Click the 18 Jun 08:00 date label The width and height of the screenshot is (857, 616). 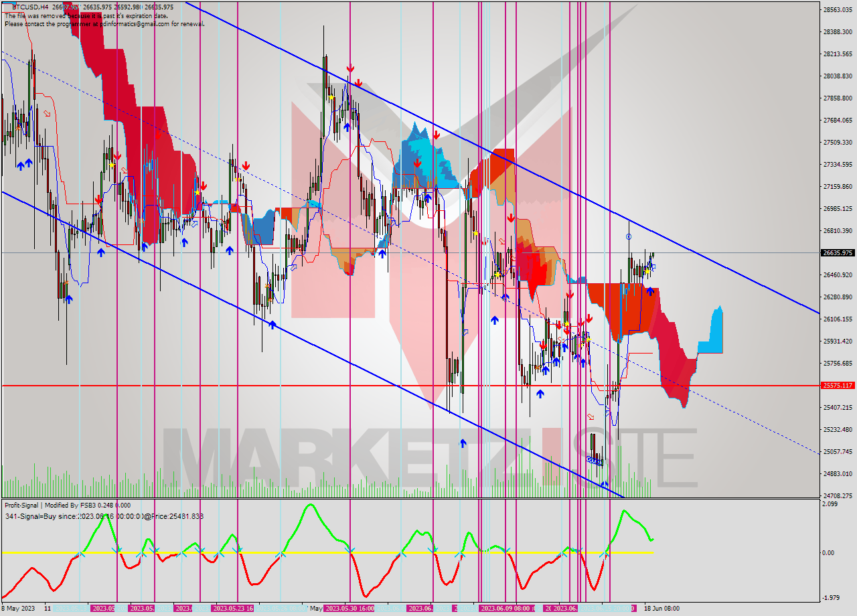tap(661, 609)
